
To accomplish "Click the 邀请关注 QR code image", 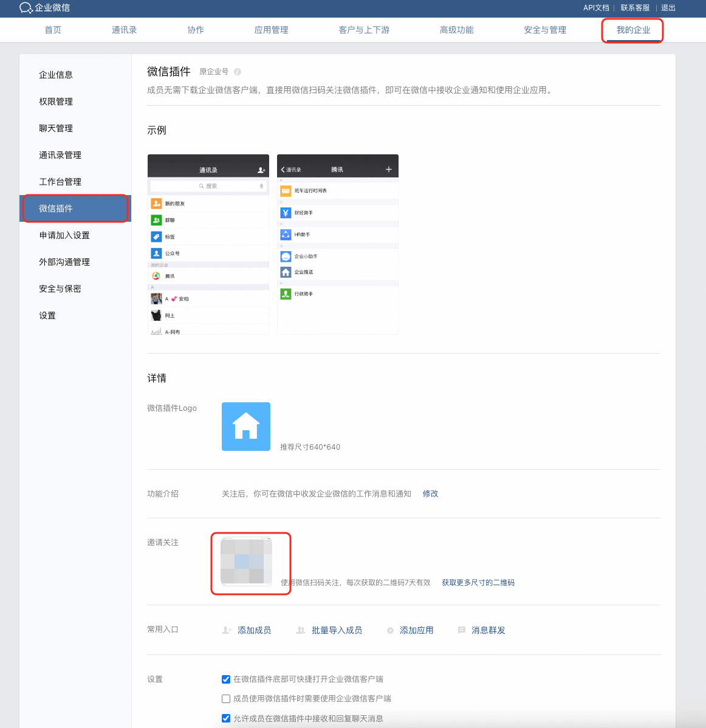I will pos(246,561).
